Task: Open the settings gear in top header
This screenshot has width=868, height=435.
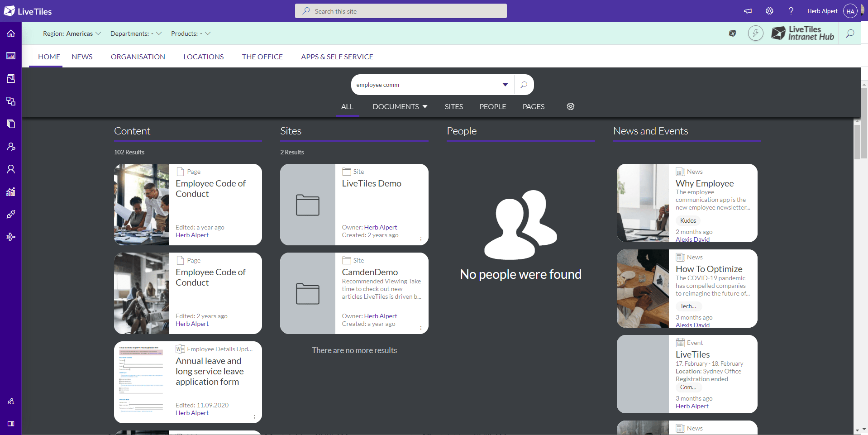Action: click(769, 11)
